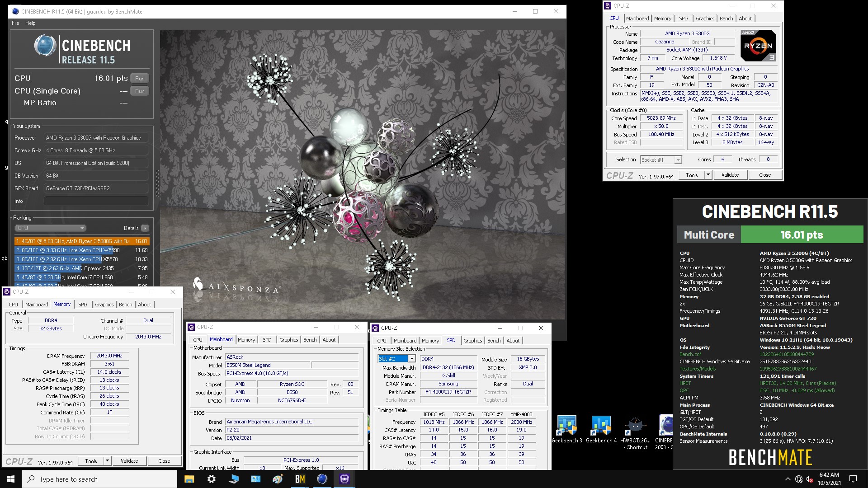Click the rendered Cinebench scene image
The width and height of the screenshot is (868, 488).
363,175
